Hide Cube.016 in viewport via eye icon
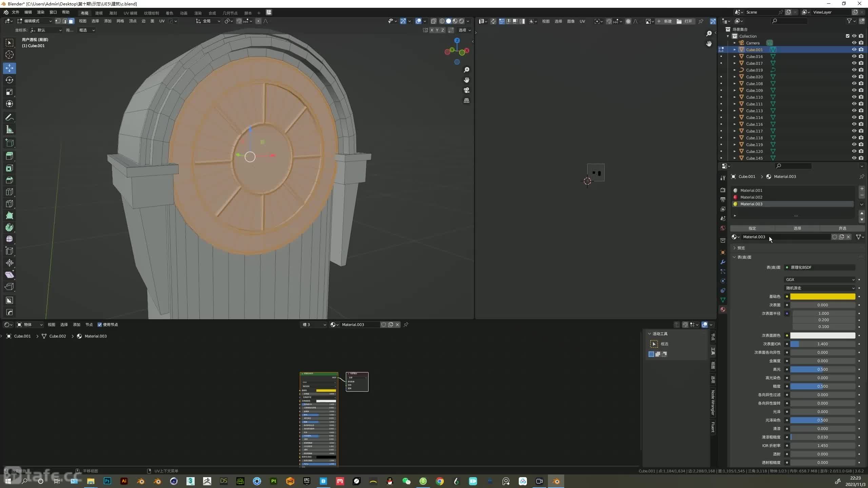Screen dimensions: 868x488 click(854, 56)
